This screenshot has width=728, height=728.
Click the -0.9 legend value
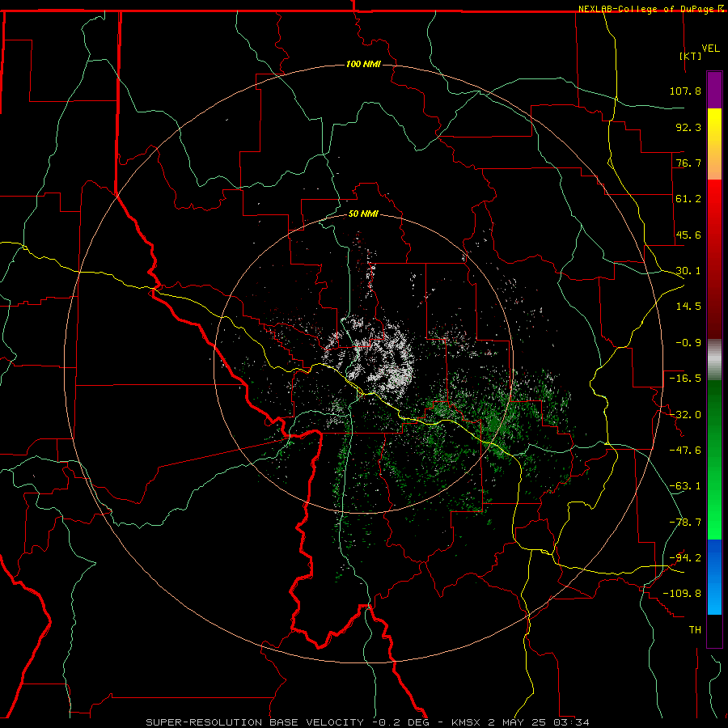(688, 343)
